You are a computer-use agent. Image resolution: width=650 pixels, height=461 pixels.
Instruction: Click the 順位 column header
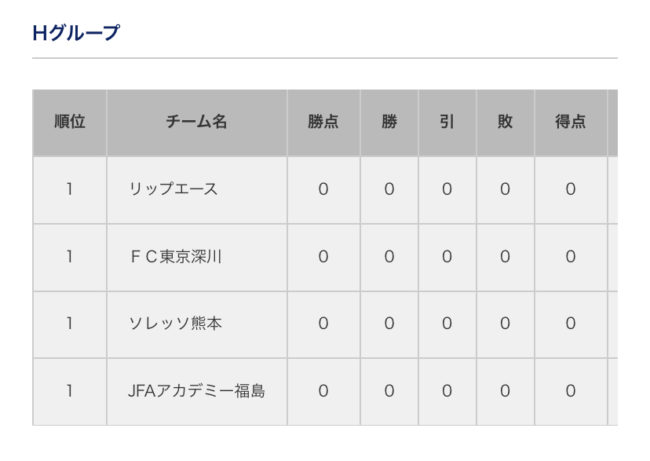pos(69,122)
